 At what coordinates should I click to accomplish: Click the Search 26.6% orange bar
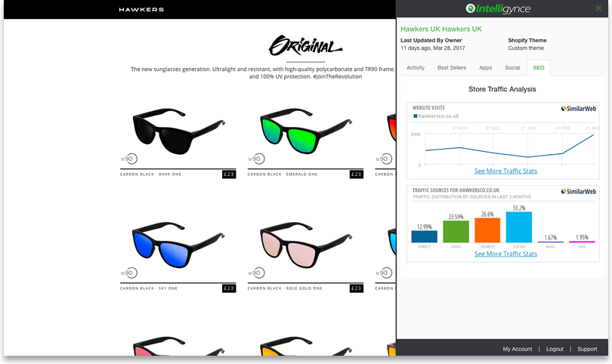[487, 230]
